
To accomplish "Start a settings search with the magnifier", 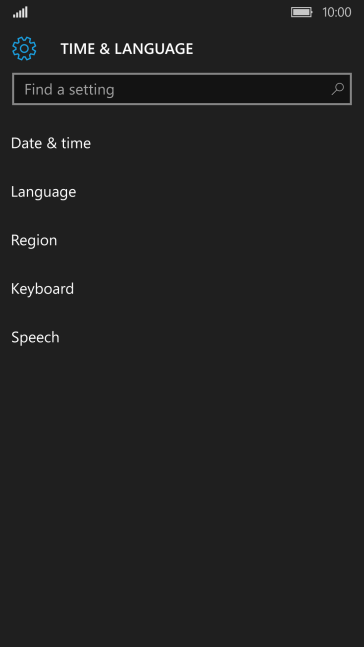I will pos(338,89).
